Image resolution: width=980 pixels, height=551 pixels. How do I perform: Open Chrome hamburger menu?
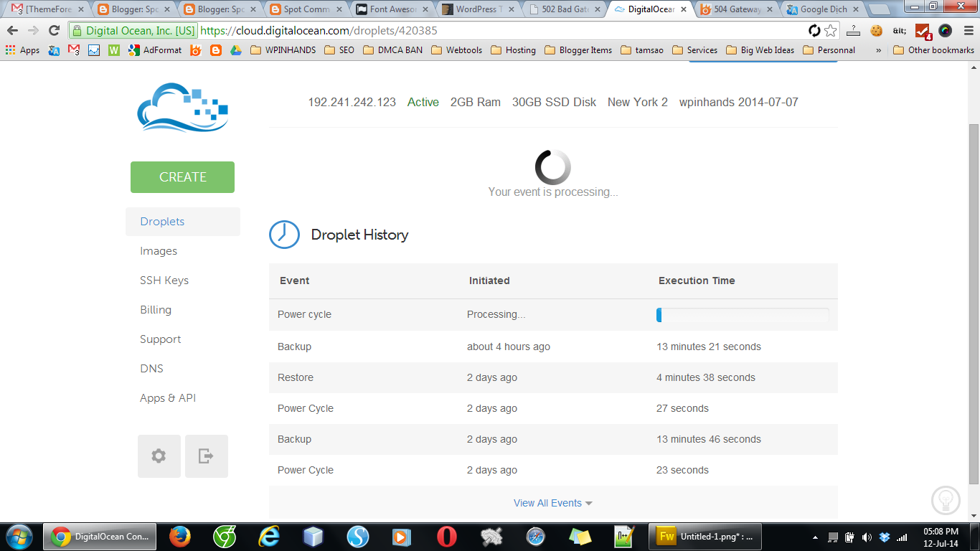pos(968,31)
